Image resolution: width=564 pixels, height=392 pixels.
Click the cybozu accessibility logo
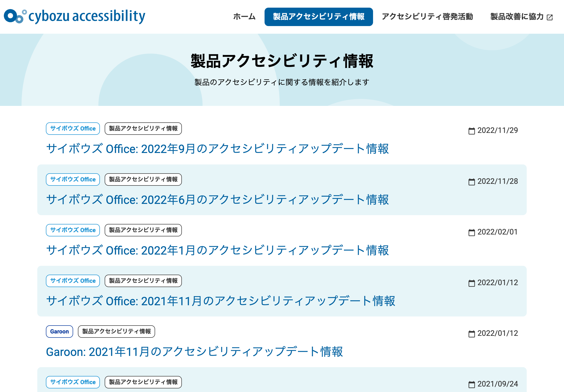coord(74,16)
